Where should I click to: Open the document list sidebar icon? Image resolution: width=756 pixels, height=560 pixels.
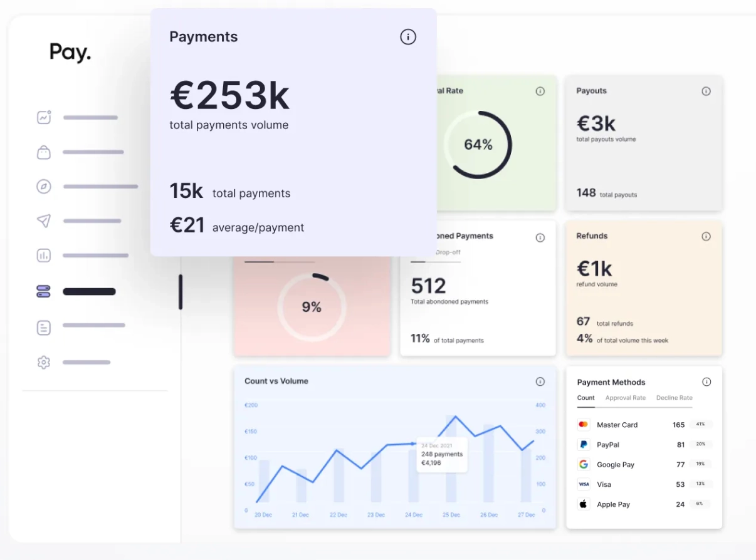[44, 327]
